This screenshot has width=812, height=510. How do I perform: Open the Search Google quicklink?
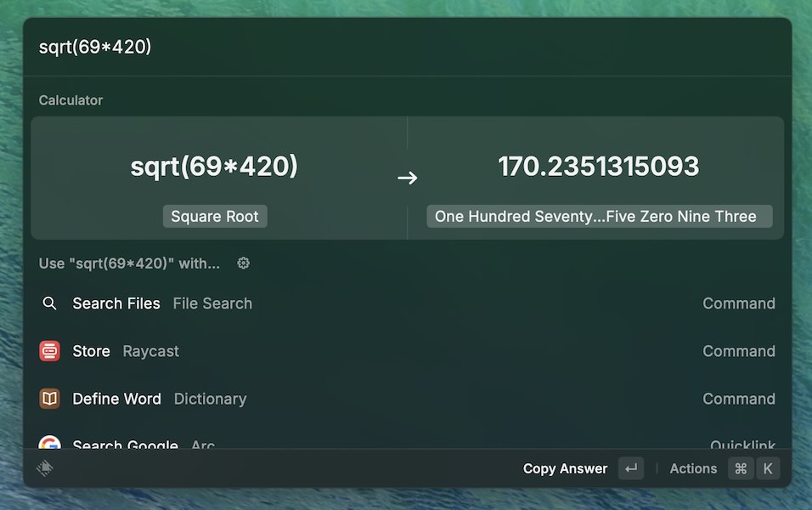pyautogui.click(x=126, y=445)
